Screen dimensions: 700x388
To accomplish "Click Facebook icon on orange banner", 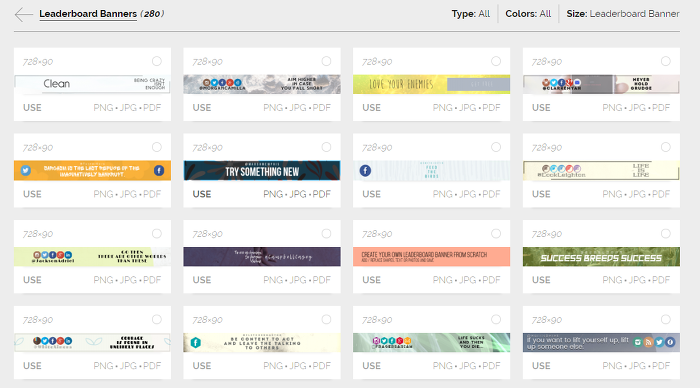I will 159,171.
